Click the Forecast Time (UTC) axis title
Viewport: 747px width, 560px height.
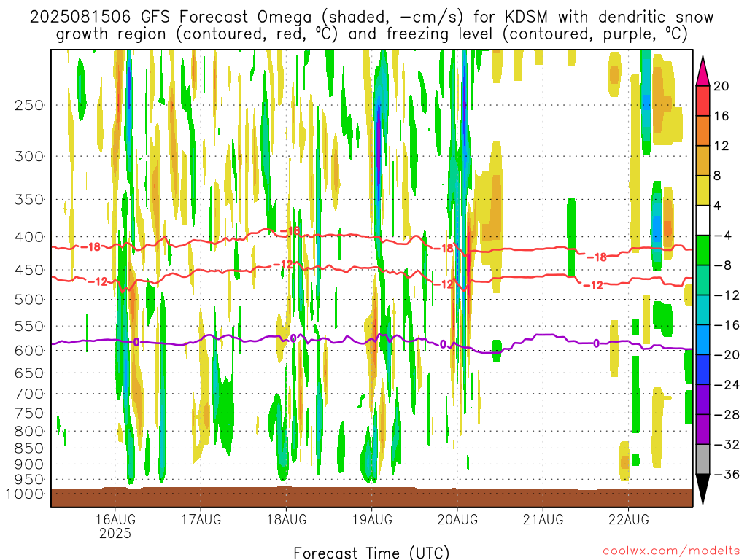point(371,553)
